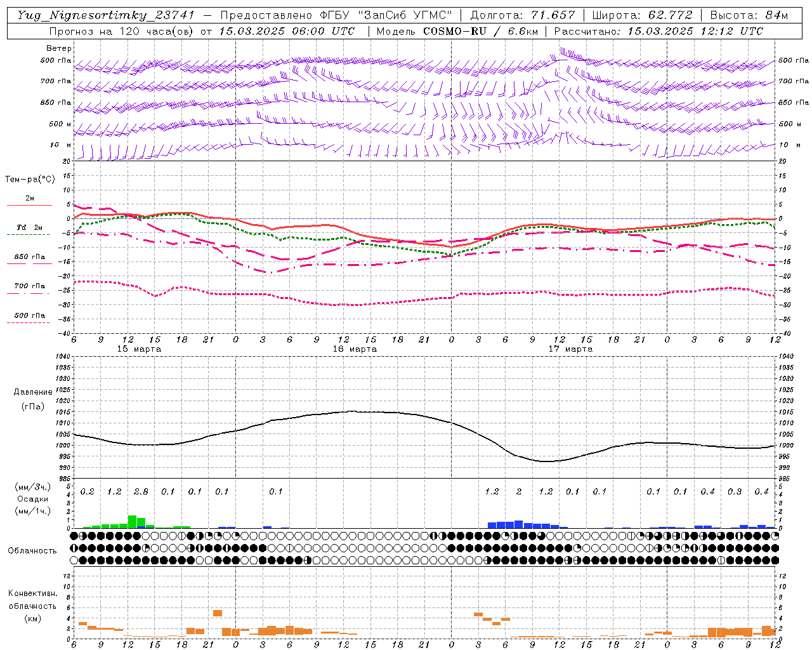Click the "Осадки" panel label

(x=32, y=499)
